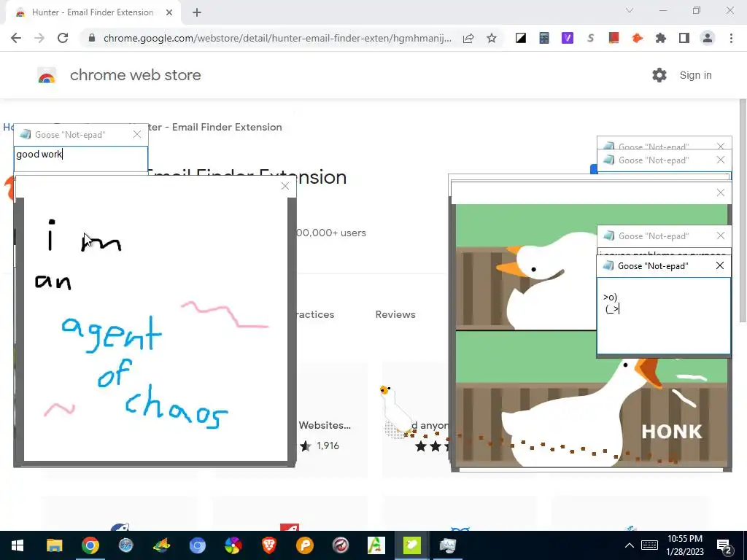Viewport: 747px width, 560px height.
Task: Click the desktop goose character
Action: (395, 412)
